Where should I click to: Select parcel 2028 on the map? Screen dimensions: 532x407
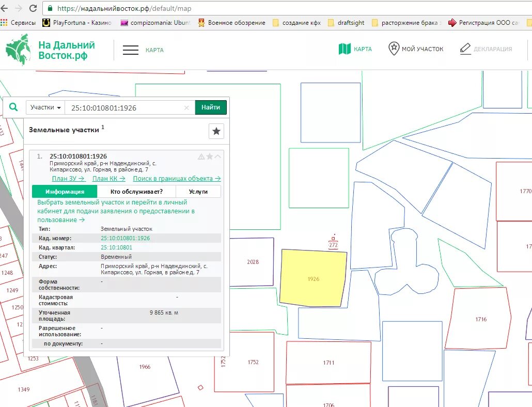(252, 262)
